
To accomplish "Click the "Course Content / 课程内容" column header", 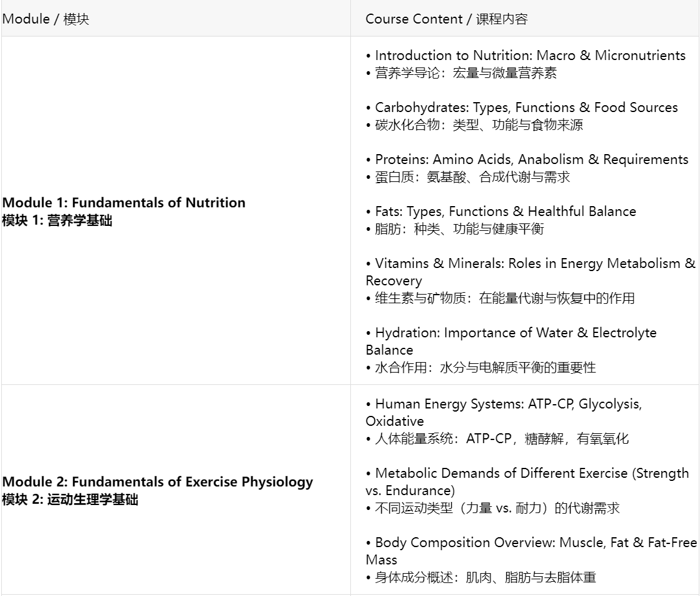I will pyautogui.click(x=446, y=19).
